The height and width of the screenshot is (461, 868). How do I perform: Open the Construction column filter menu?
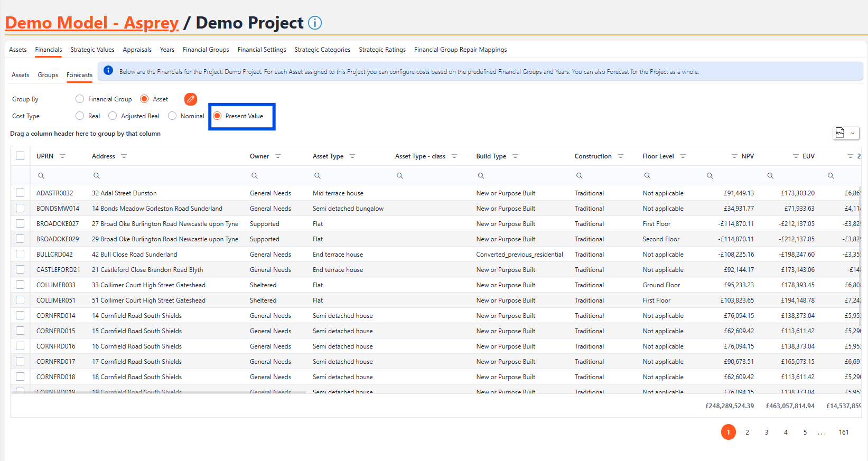tap(621, 156)
